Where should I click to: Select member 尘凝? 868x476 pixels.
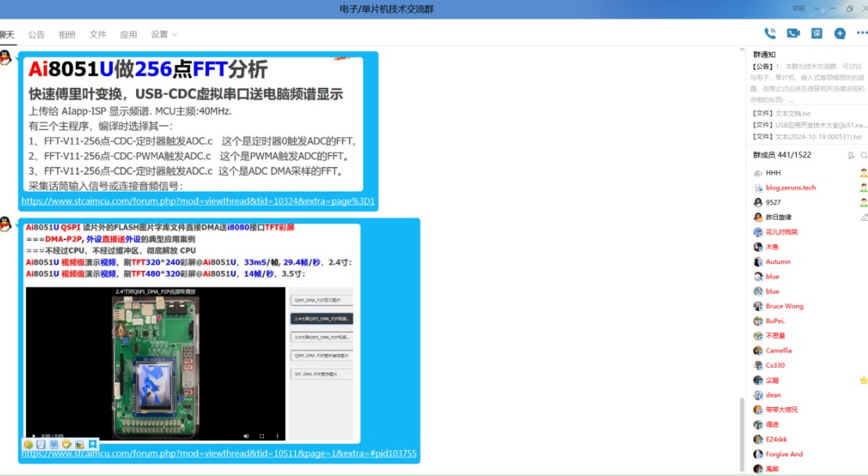773,380
